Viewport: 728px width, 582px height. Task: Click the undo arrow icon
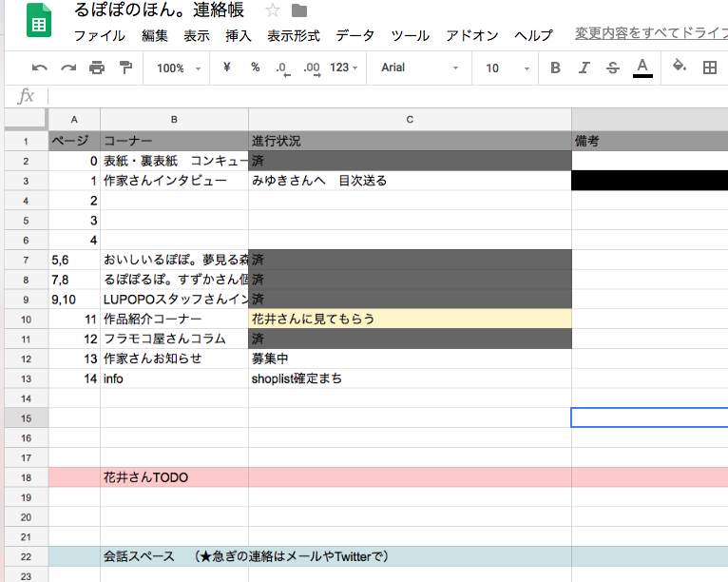(x=40, y=68)
